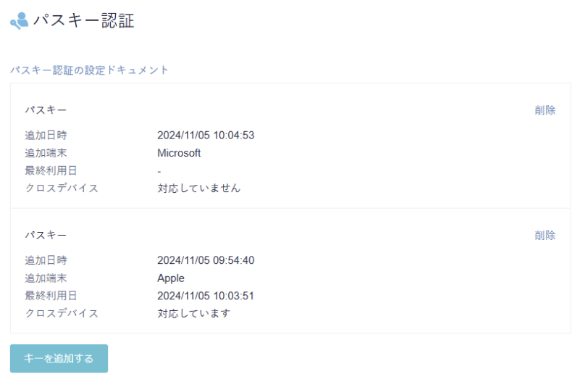Click クロスデバイス label in the Apple entry
This screenshot has height=390, width=588.
click(x=62, y=313)
